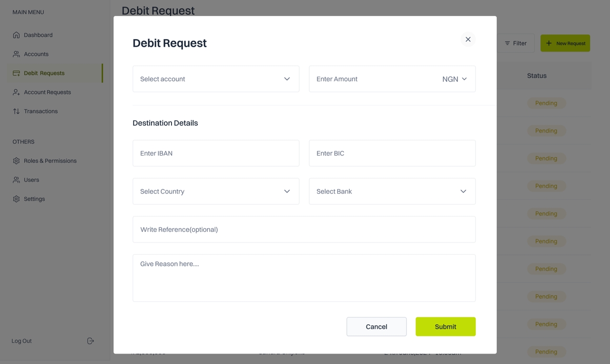Focus the Enter IBAN field
Screen dimensions: 610x364
pyautogui.click(x=216, y=153)
